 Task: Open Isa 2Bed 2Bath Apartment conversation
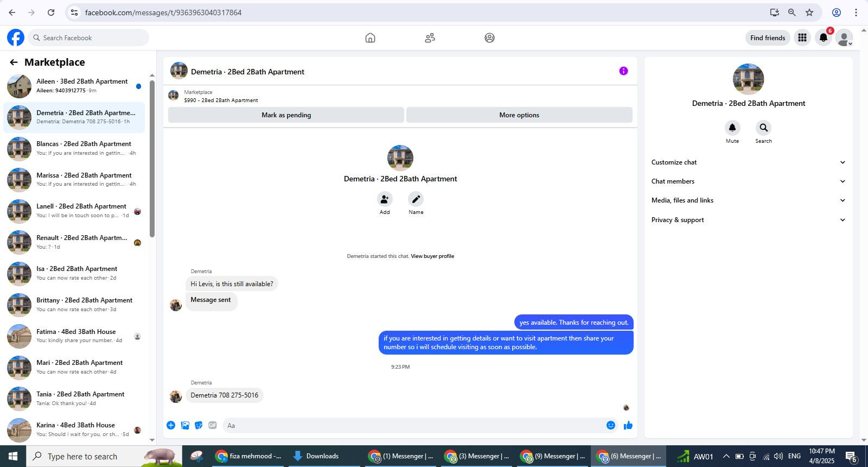click(74, 273)
